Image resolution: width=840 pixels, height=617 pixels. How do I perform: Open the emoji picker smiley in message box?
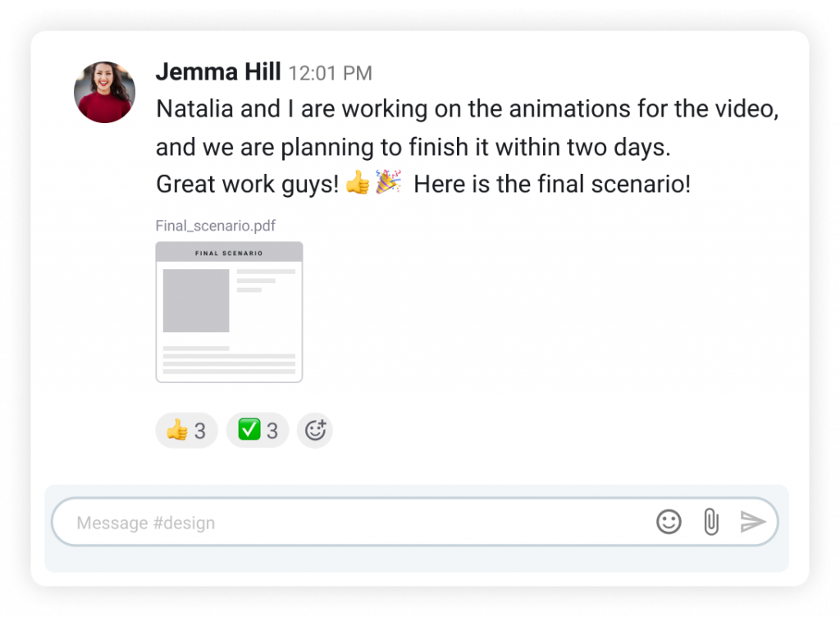tap(669, 522)
